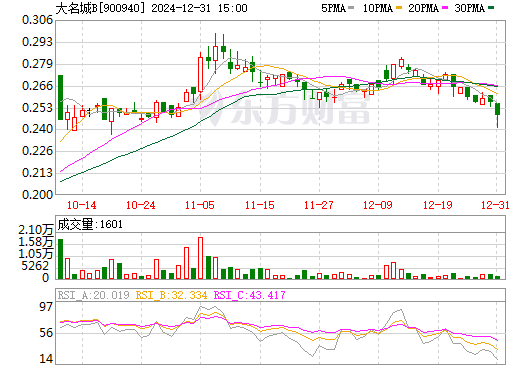Click the tallest red volume bar near 11-05

click(200, 258)
